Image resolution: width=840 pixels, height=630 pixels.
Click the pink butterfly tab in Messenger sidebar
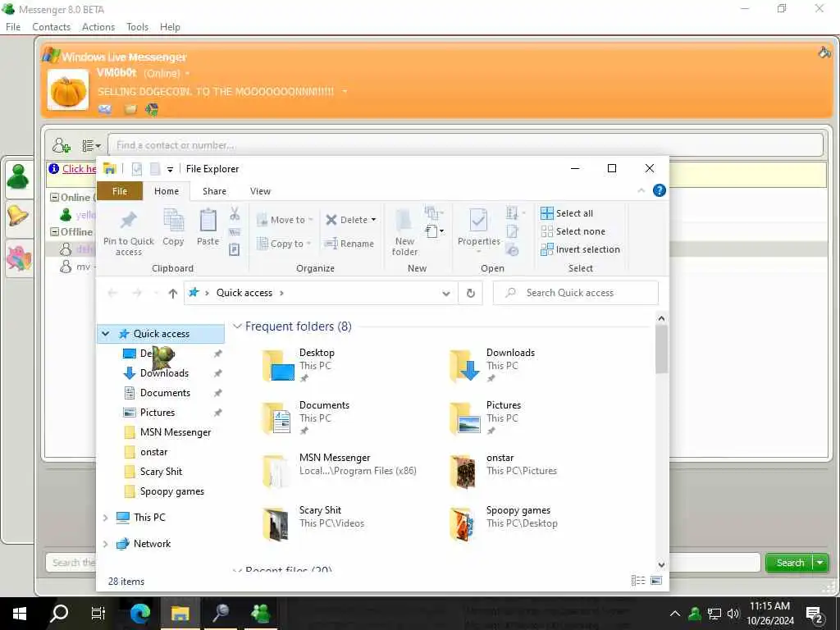[x=19, y=257]
